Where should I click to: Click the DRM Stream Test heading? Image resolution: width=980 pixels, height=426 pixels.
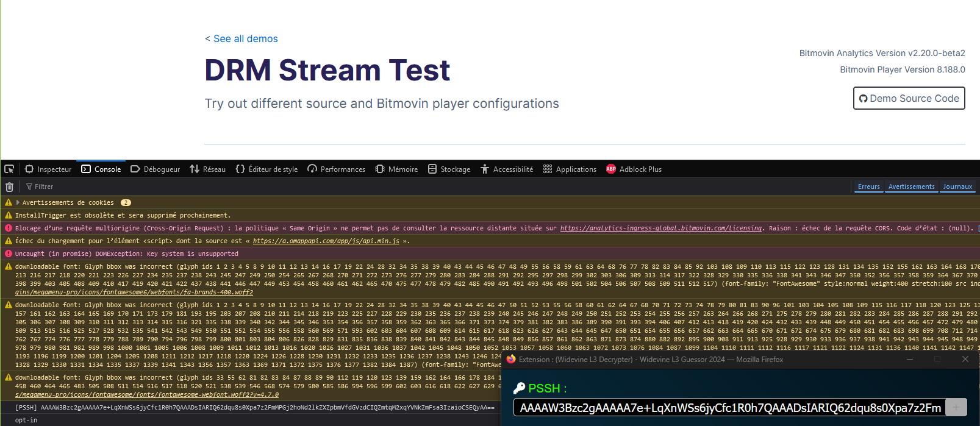[x=327, y=70]
